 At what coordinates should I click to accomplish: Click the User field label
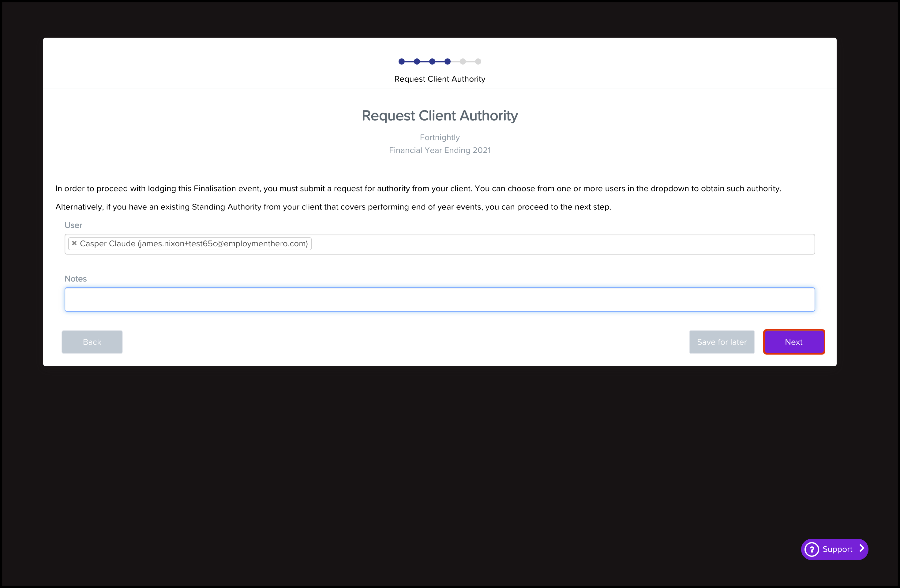point(73,225)
